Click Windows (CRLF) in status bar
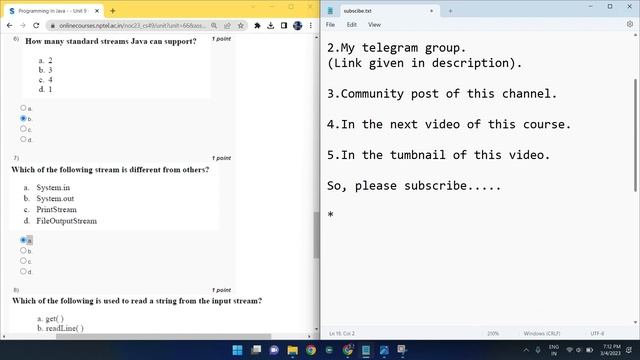Image resolution: width=640 pixels, height=360 pixels. pyautogui.click(x=541, y=333)
